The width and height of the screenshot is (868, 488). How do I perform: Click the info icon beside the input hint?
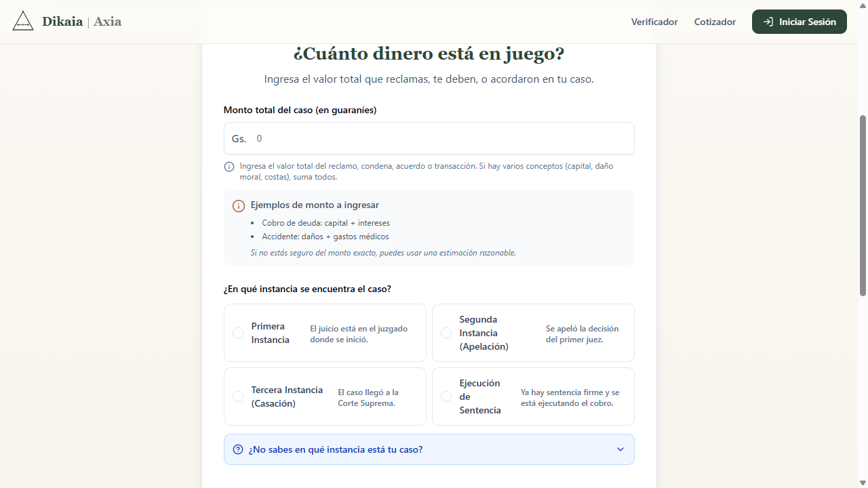click(x=229, y=167)
